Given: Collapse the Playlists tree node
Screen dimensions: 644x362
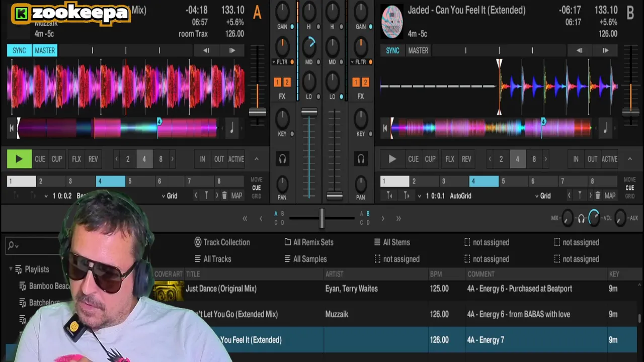Looking at the screenshot, I should coord(11,269).
